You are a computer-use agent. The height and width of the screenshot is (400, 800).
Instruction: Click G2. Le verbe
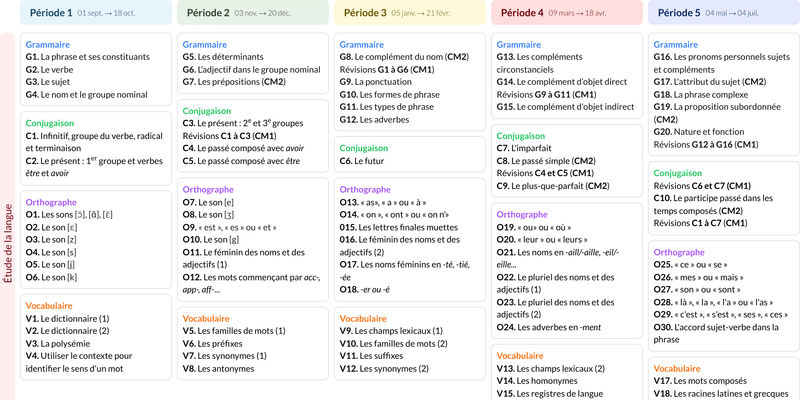[49, 69]
